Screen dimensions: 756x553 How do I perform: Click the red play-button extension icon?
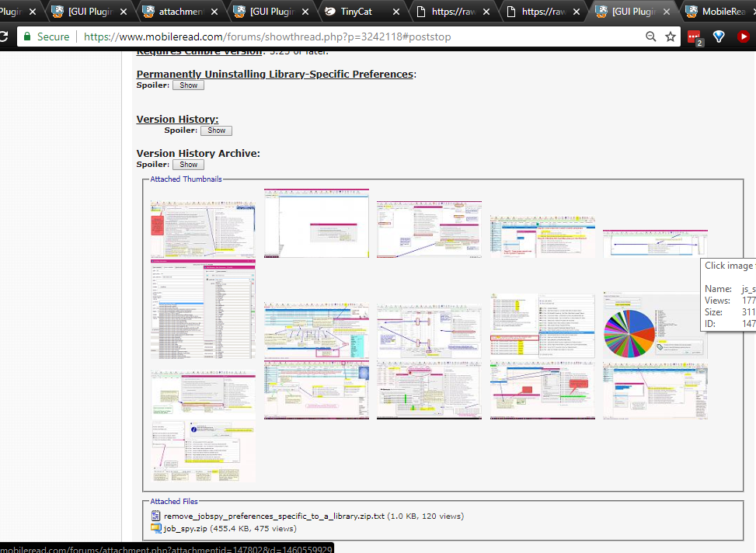(x=743, y=37)
